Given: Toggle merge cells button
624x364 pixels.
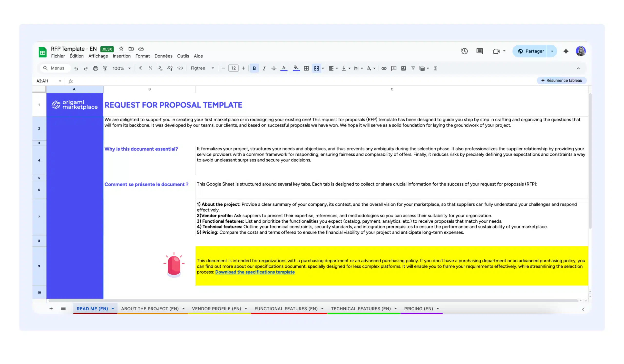Looking at the screenshot, I should coord(316,68).
